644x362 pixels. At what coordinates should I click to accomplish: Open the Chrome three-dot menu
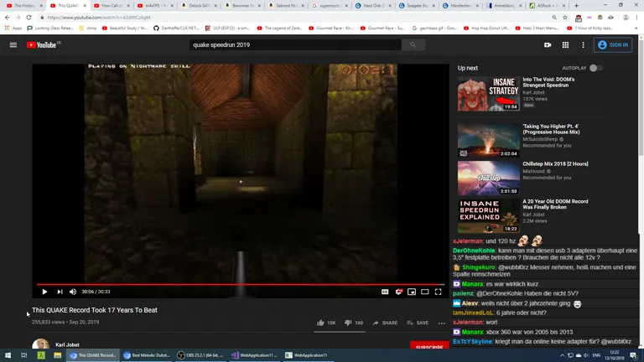(636, 18)
